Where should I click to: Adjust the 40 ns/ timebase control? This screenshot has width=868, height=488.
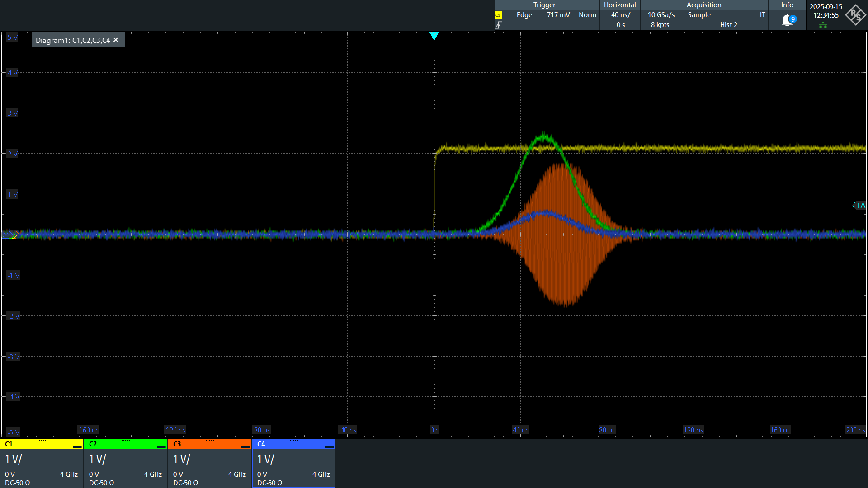pyautogui.click(x=619, y=14)
